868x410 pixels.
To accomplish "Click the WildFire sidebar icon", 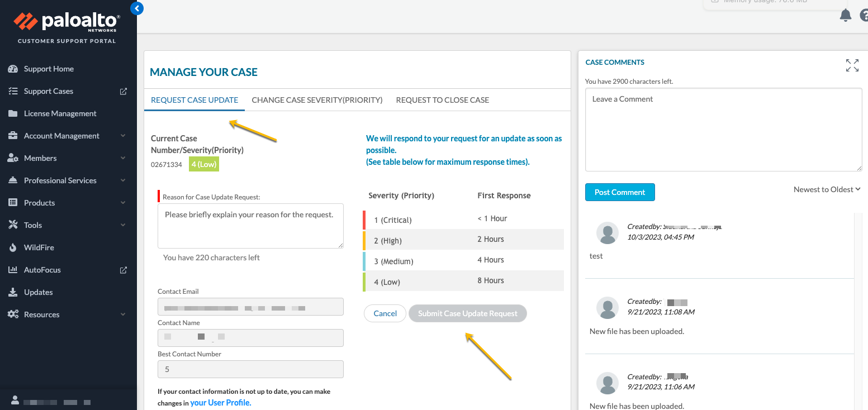I will pyautogui.click(x=13, y=247).
